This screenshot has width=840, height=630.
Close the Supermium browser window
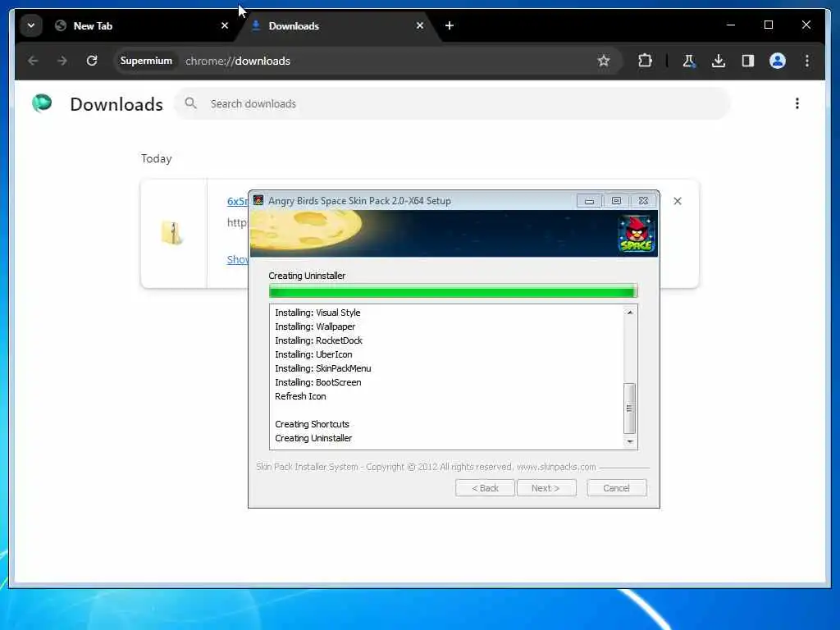point(806,25)
